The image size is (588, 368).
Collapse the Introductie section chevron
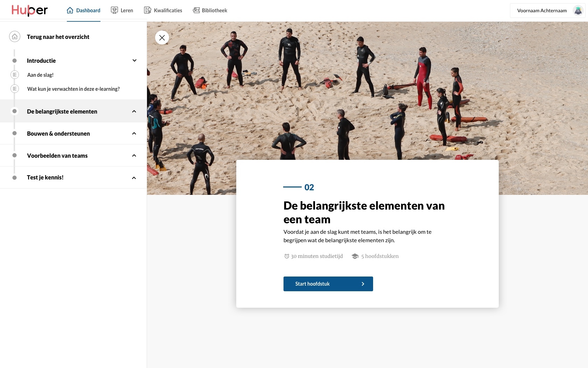pyautogui.click(x=134, y=60)
